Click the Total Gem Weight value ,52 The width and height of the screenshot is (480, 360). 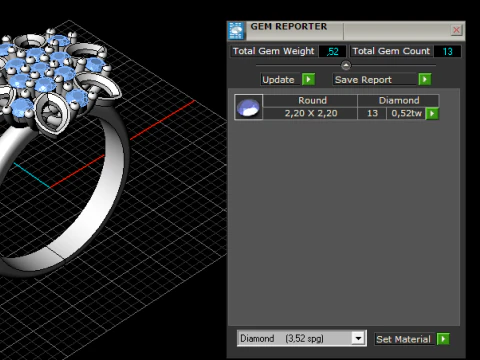(332, 51)
